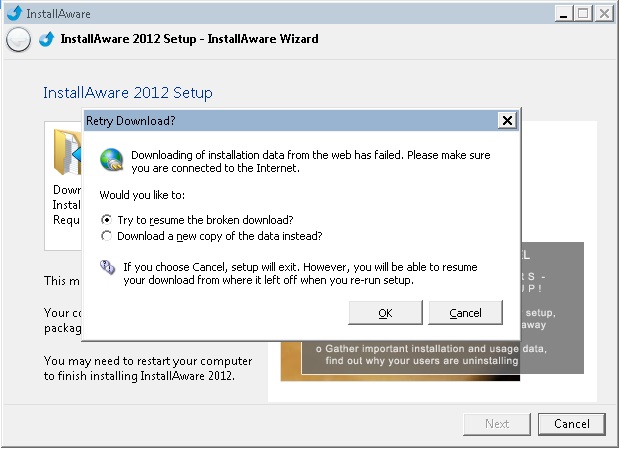Close the InstallAware main window
The image size is (619, 449).
604,14
